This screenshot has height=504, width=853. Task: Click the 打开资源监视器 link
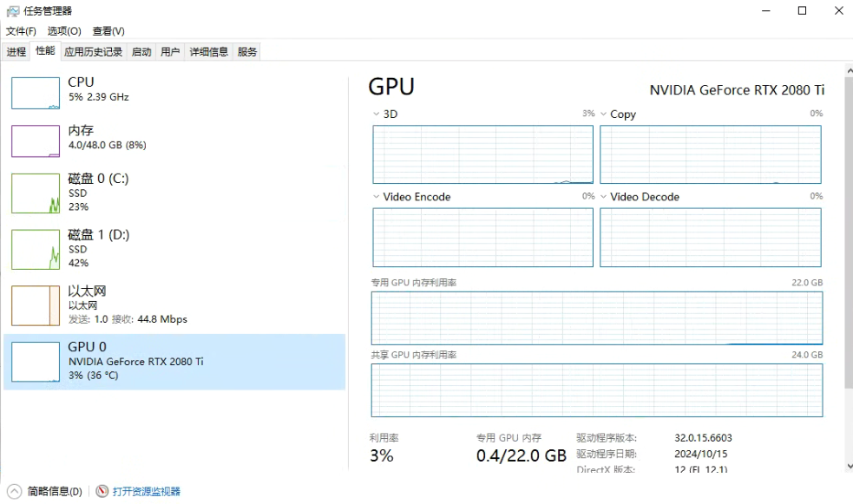coord(147,491)
